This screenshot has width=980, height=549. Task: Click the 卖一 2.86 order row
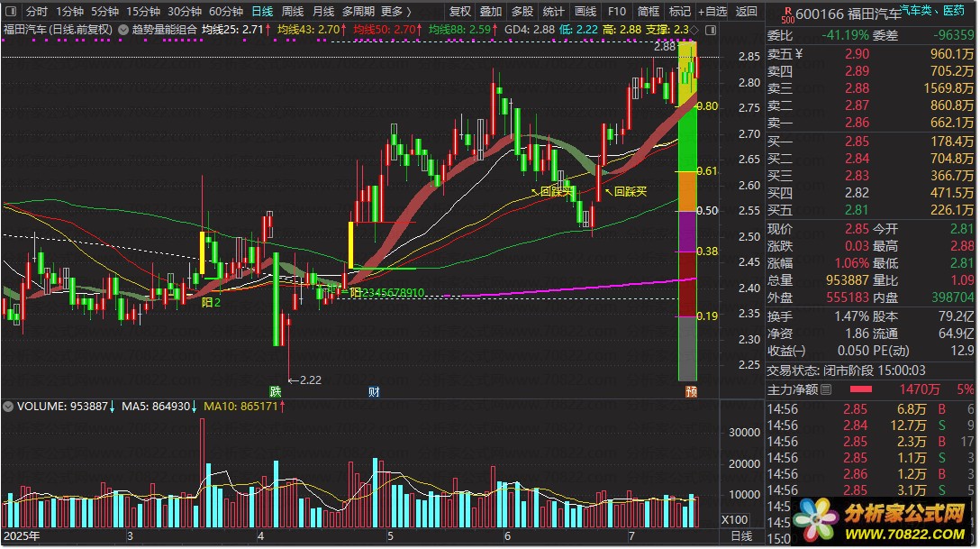[871, 122]
